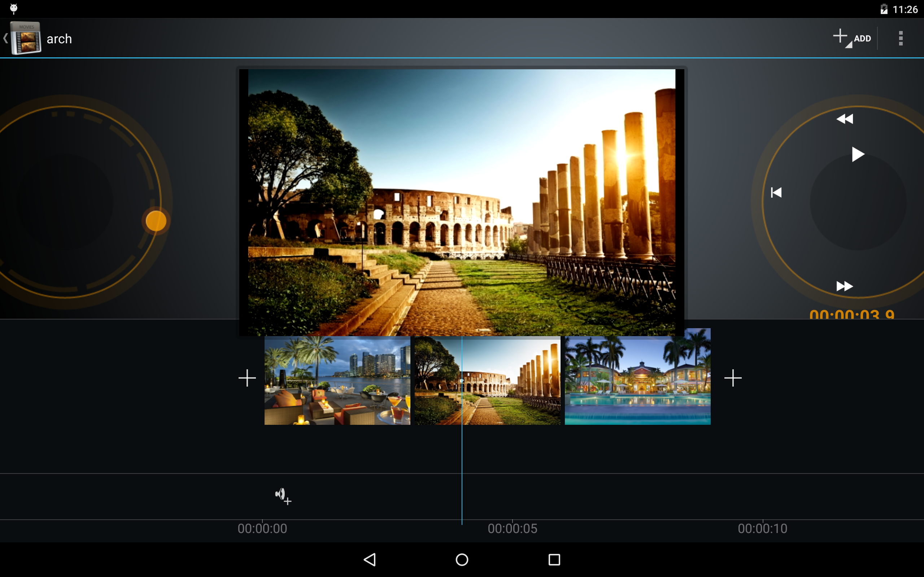This screenshot has width=924, height=577.
Task: Click the plus before the first clip
Action: tap(247, 378)
